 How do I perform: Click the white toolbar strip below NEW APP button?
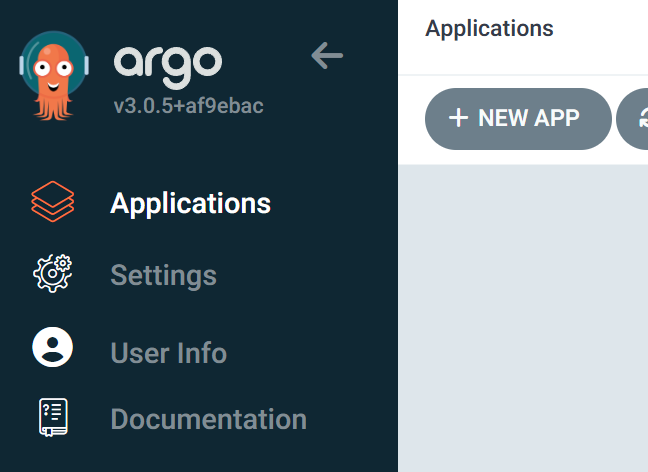click(523, 157)
